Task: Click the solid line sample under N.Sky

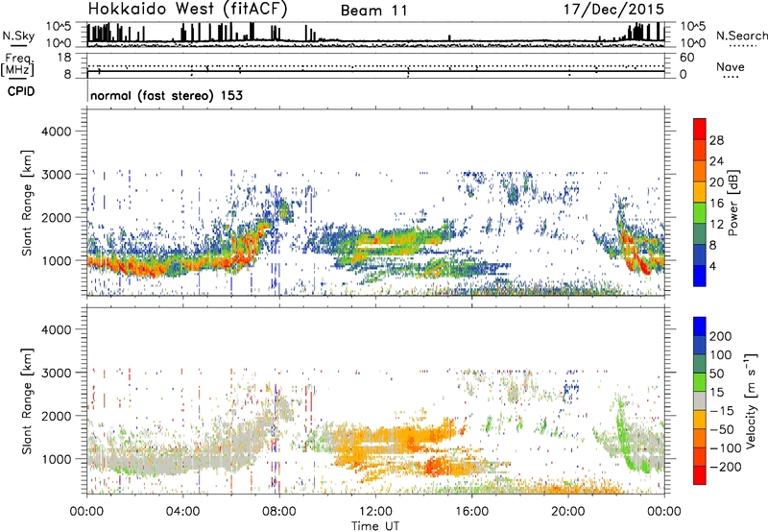Action: tap(18, 45)
